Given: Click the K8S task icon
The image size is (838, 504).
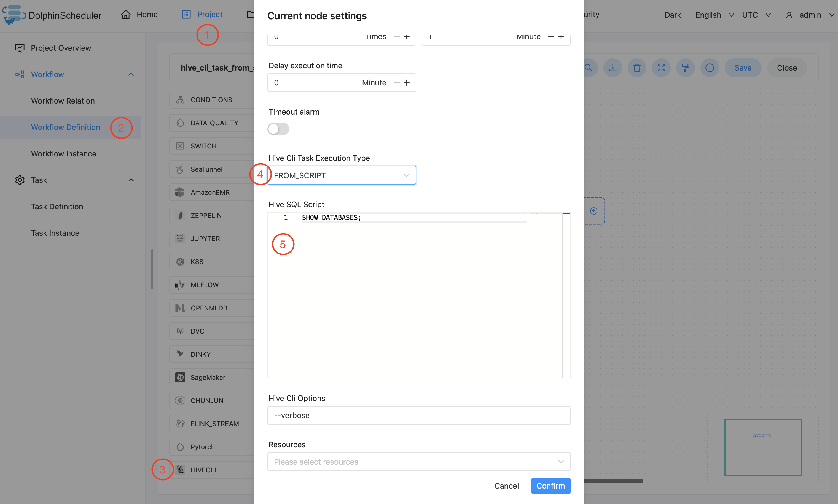Looking at the screenshot, I should 180,262.
